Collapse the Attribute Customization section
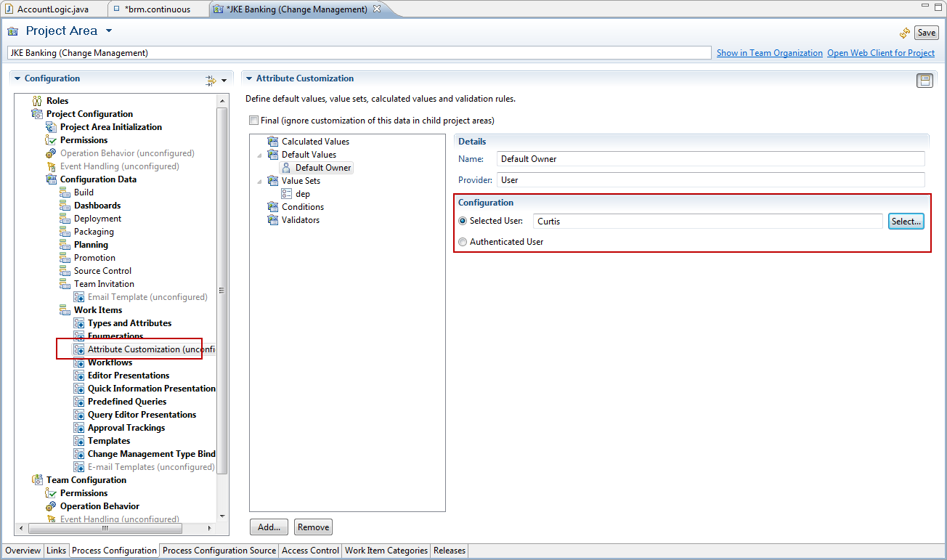The height and width of the screenshot is (560, 947). [249, 78]
